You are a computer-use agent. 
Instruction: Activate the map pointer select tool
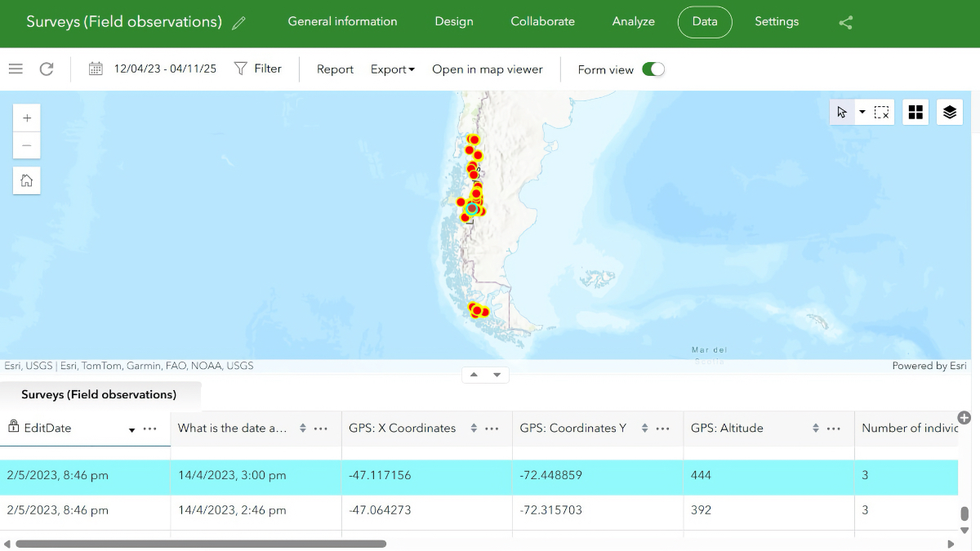842,112
